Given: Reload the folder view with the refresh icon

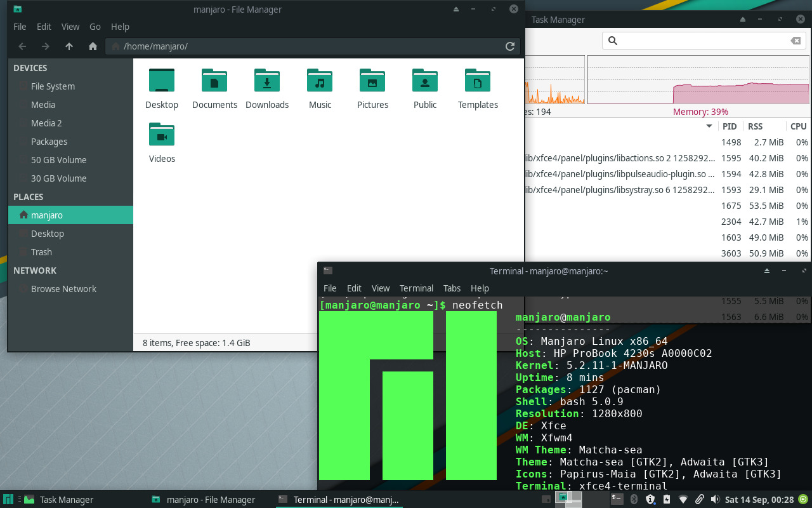Looking at the screenshot, I should click(x=510, y=46).
